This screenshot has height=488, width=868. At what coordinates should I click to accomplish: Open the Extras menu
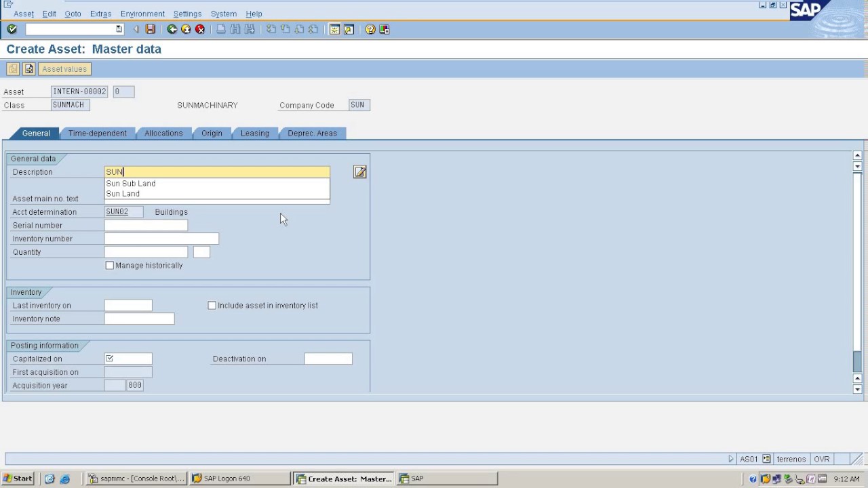tap(100, 14)
